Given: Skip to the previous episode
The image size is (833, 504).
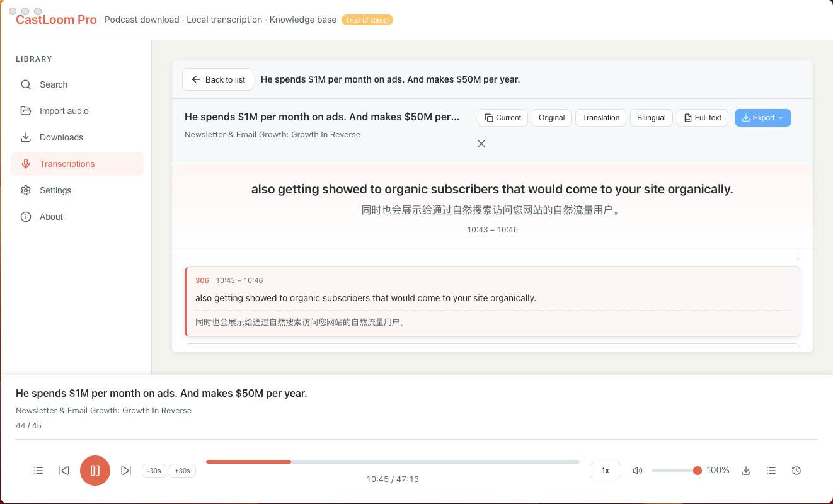Looking at the screenshot, I should click(x=64, y=471).
